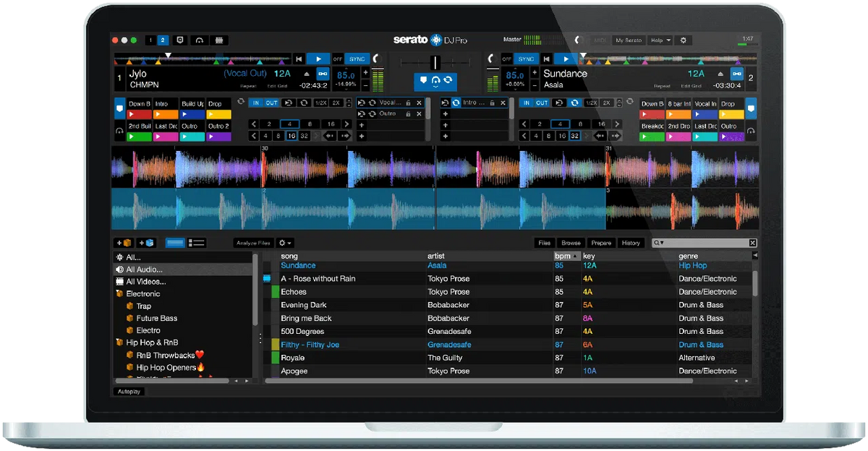Click the Serato DJ Pro logo
The image size is (868, 451).
coord(432,40)
